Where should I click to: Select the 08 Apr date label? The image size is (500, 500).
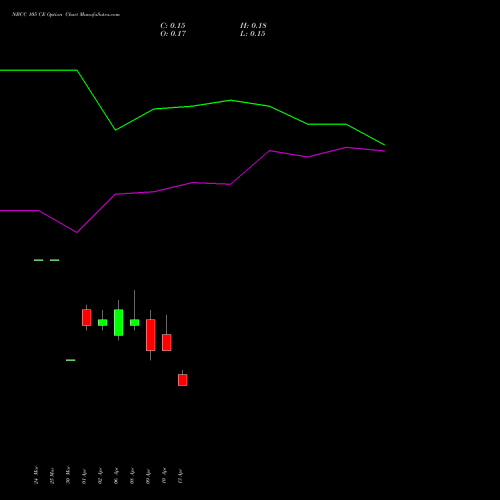pyautogui.click(x=132, y=477)
